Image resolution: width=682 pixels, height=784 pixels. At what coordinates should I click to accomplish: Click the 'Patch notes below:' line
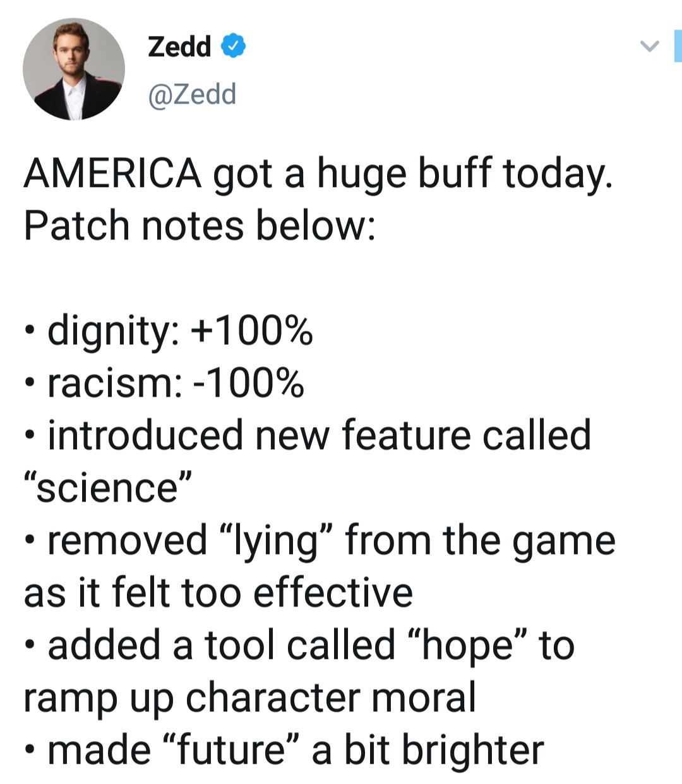pyautogui.click(x=200, y=226)
